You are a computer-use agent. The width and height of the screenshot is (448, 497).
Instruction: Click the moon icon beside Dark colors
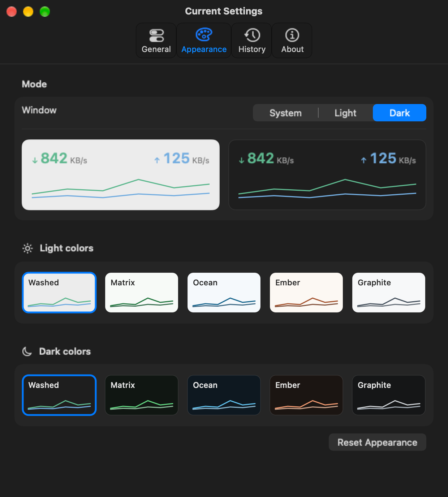[x=27, y=351]
